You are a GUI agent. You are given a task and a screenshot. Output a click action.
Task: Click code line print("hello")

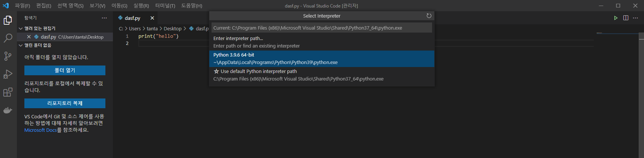pyautogui.click(x=158, y=36)
